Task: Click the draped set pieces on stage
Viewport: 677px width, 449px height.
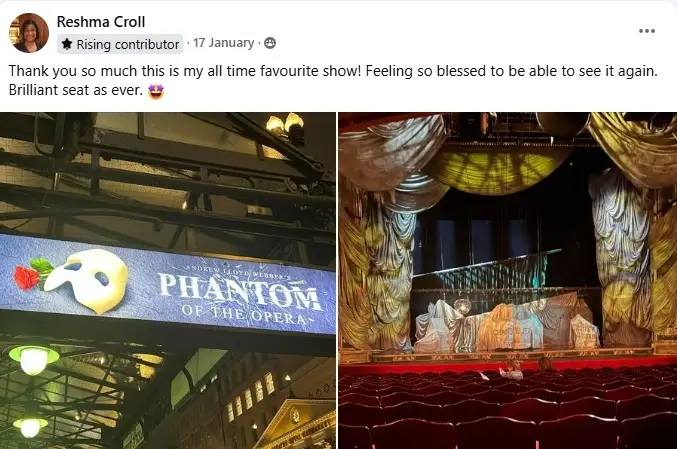Action: [x=506, y=324]
